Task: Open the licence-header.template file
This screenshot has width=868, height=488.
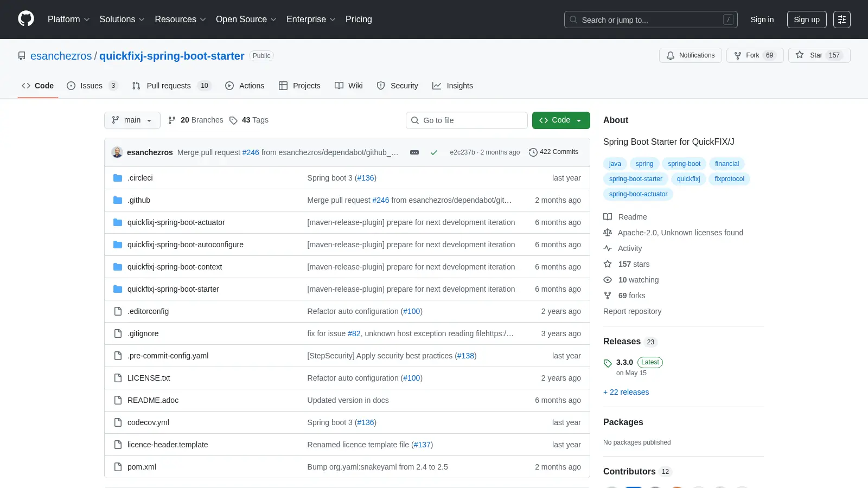Action: click(168, 445)
